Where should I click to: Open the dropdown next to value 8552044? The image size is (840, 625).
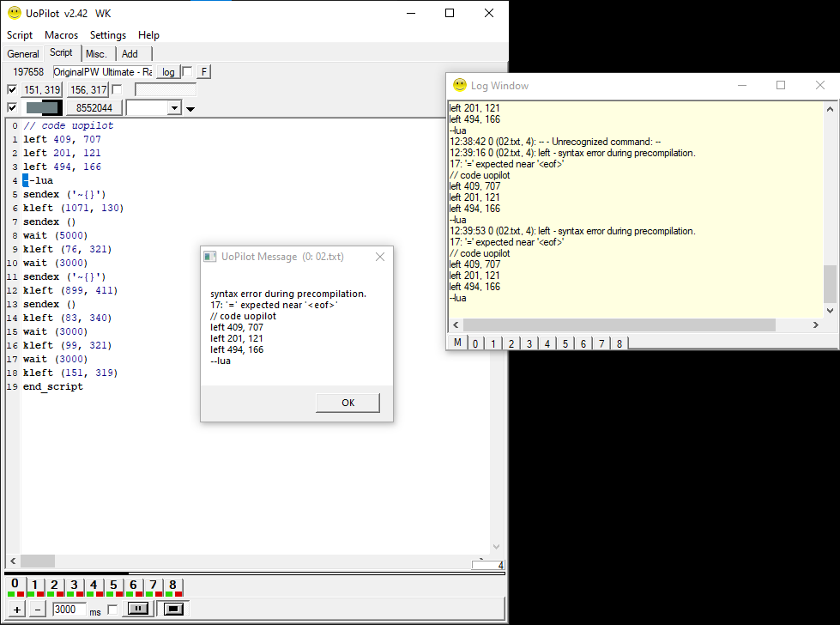[174, 107]
